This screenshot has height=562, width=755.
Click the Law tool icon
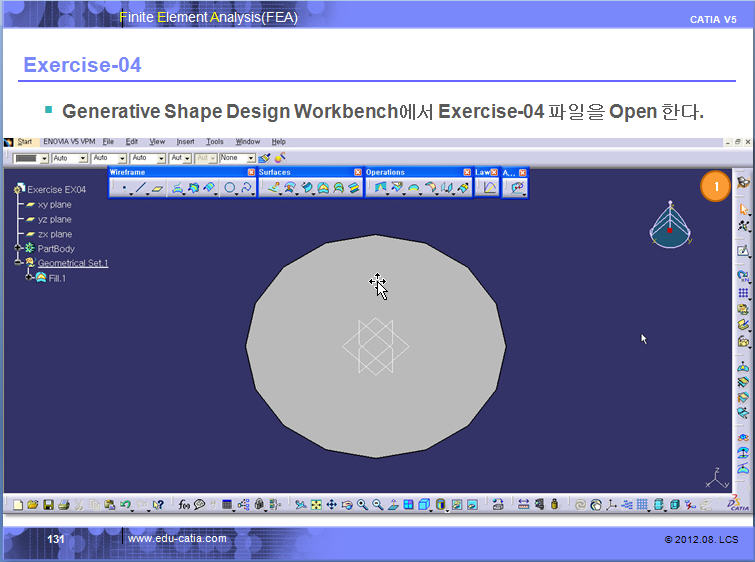489,188
